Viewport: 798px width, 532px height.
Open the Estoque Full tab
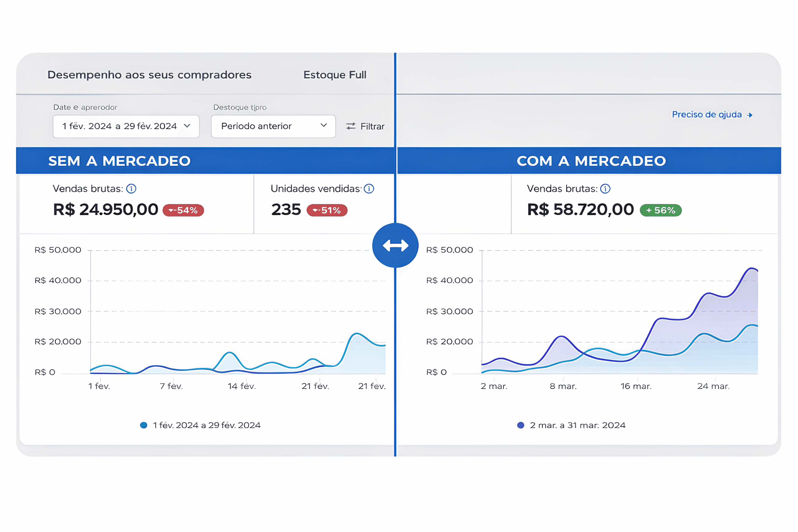coord(334,75)
